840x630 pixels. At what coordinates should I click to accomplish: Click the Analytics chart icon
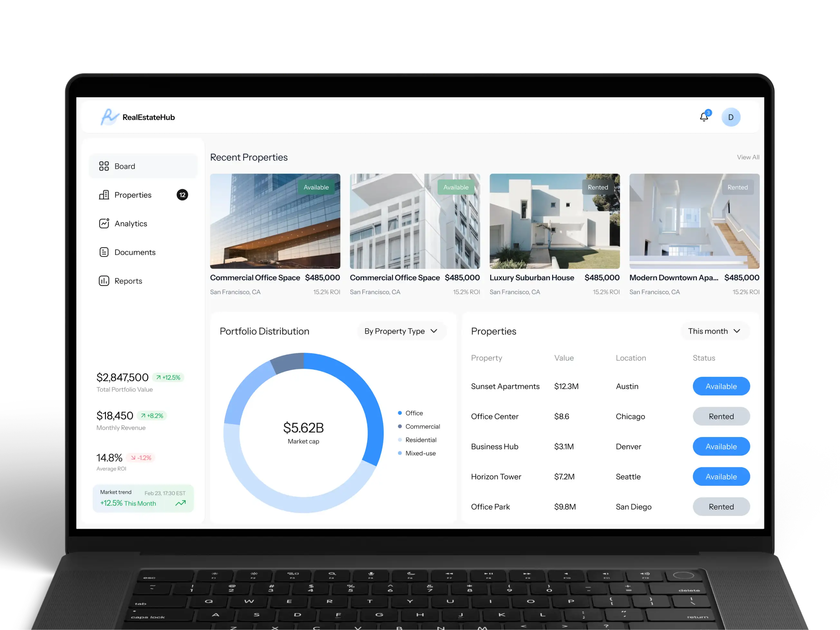click(104, 223)
